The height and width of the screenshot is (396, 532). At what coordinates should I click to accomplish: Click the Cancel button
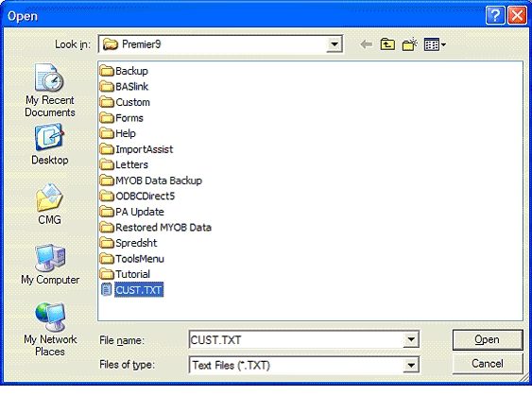point(488,364)
